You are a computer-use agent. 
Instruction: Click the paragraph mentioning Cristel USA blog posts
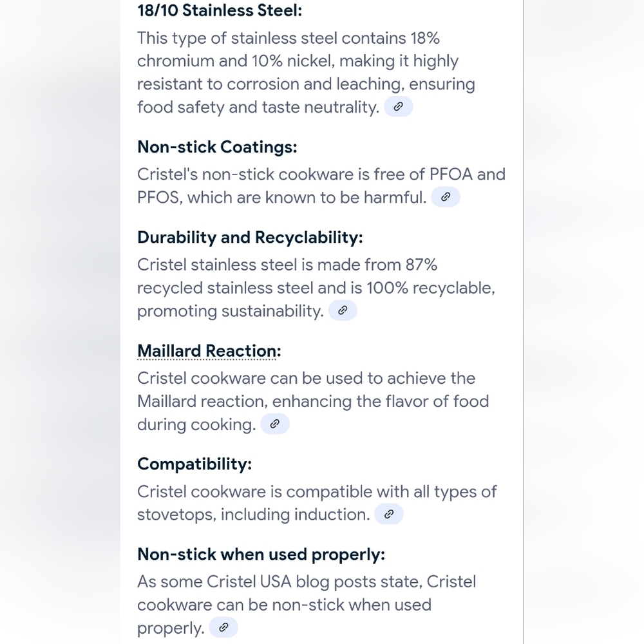pyautogui.click(x=307, y=605)
